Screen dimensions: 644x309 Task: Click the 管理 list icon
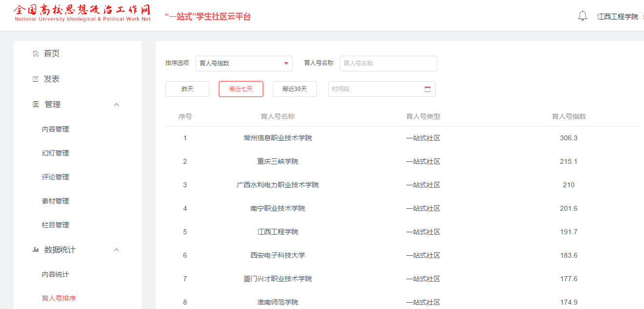coord(35,104)
